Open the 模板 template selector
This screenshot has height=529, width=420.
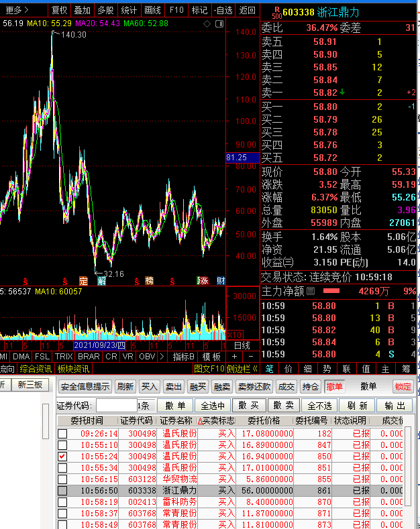[x=212, y=356]
